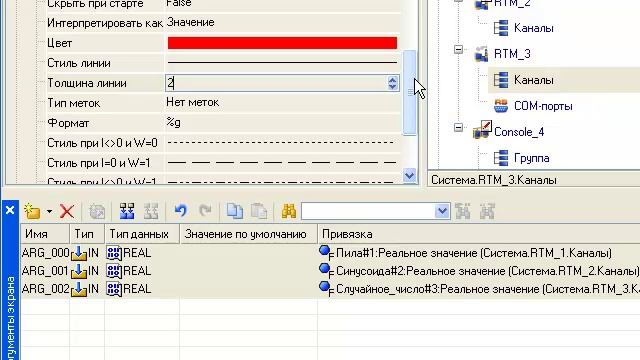Click Интерпретировать как Значение value
640x360 pixels.
(190, 22)
